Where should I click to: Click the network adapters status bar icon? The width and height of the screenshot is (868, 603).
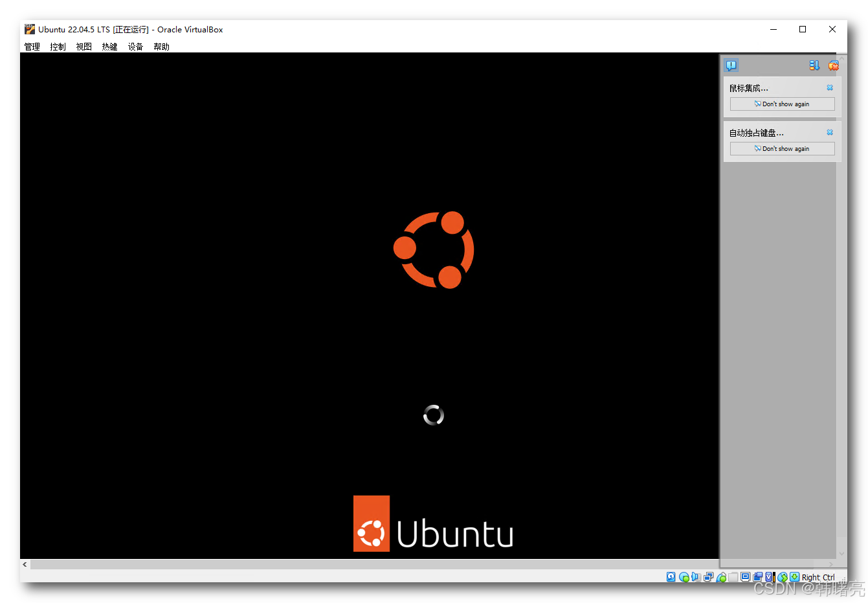coord(709,577)
